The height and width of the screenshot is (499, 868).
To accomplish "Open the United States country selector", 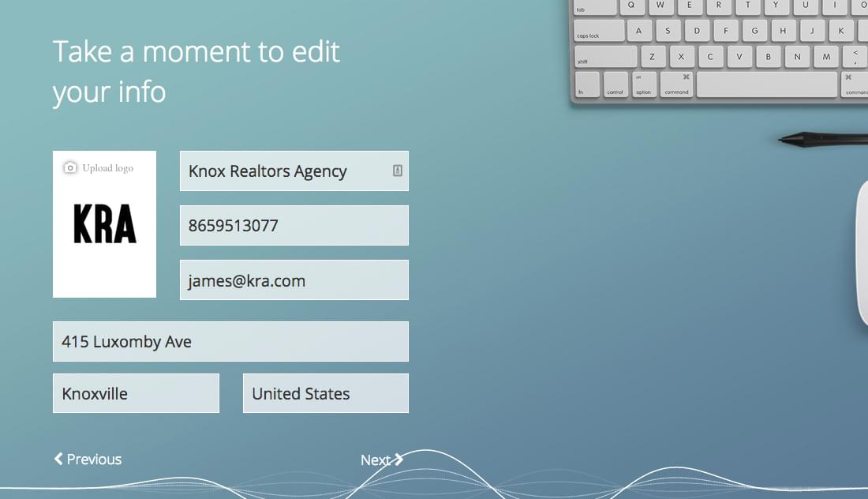I will coord(325,392).
